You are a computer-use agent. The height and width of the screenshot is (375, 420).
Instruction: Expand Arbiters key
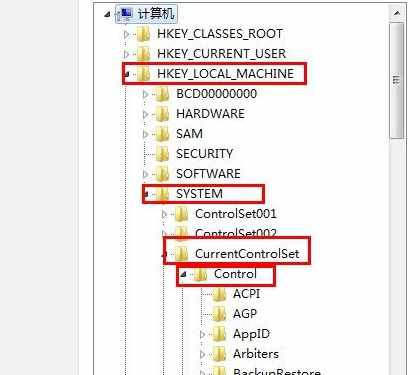(202, 355)
